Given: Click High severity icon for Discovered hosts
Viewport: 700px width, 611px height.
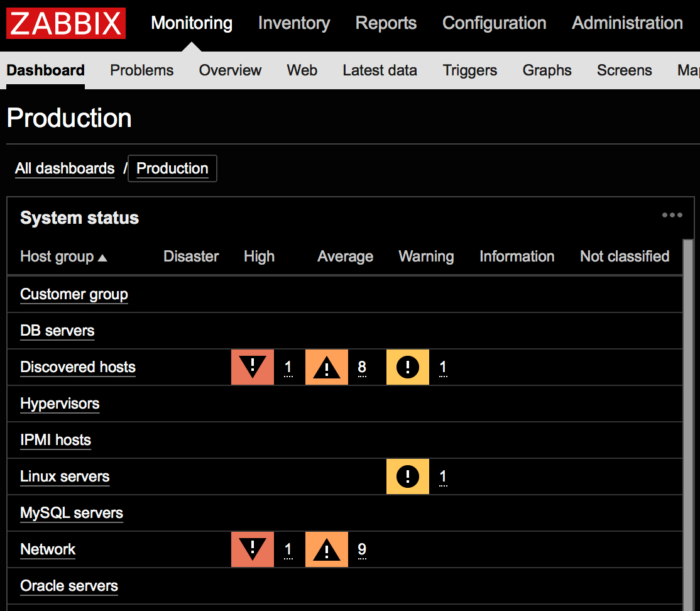Looking at the screenshot, I should click(x=253, y=367).
